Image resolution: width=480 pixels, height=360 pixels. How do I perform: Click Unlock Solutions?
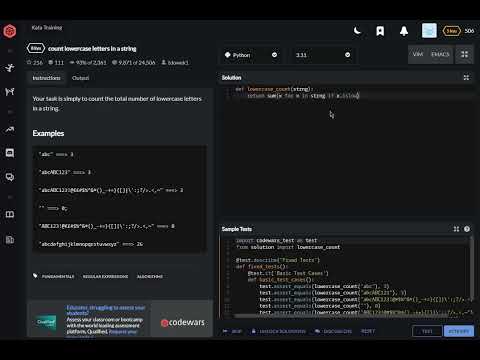click(278, 331)
